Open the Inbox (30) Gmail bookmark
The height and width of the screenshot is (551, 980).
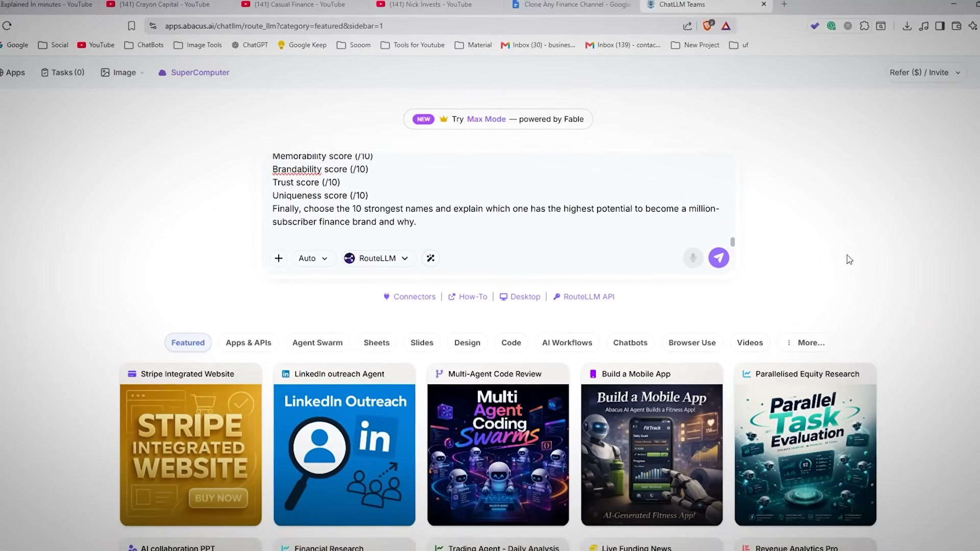538,45
